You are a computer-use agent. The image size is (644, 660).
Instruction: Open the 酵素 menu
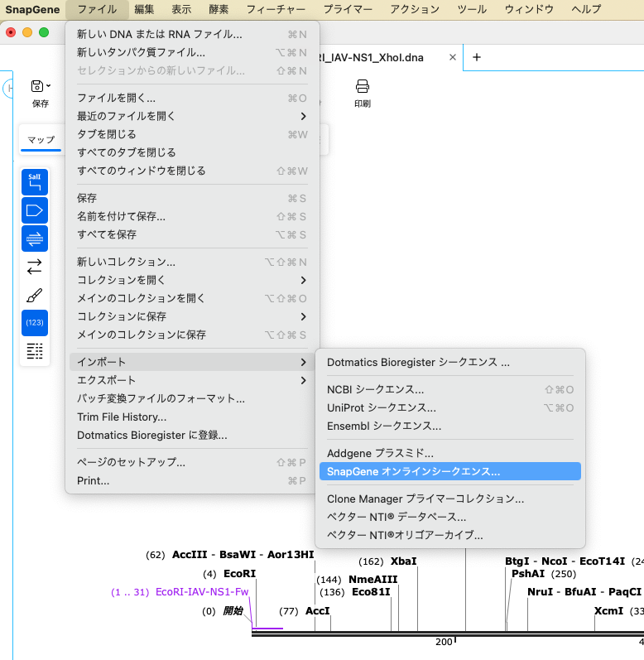point(219,9)
